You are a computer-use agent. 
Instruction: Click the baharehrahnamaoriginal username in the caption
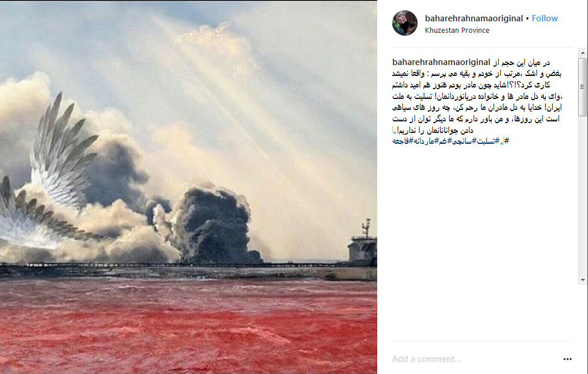click(441, 62)
